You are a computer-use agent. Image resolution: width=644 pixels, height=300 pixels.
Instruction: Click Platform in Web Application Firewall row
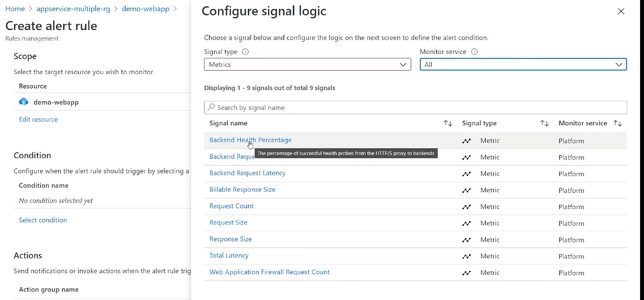tap(571, 272)
